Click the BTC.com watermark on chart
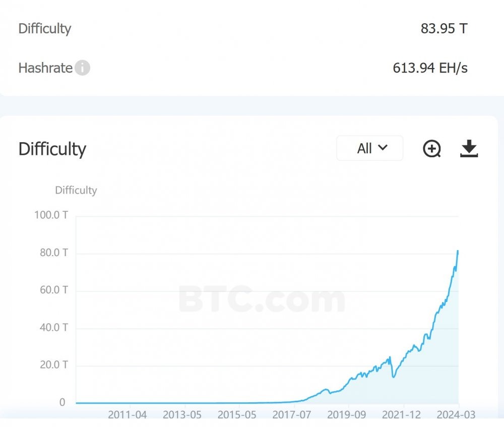This screenshot has width=504, height=427. pos(262,299)
